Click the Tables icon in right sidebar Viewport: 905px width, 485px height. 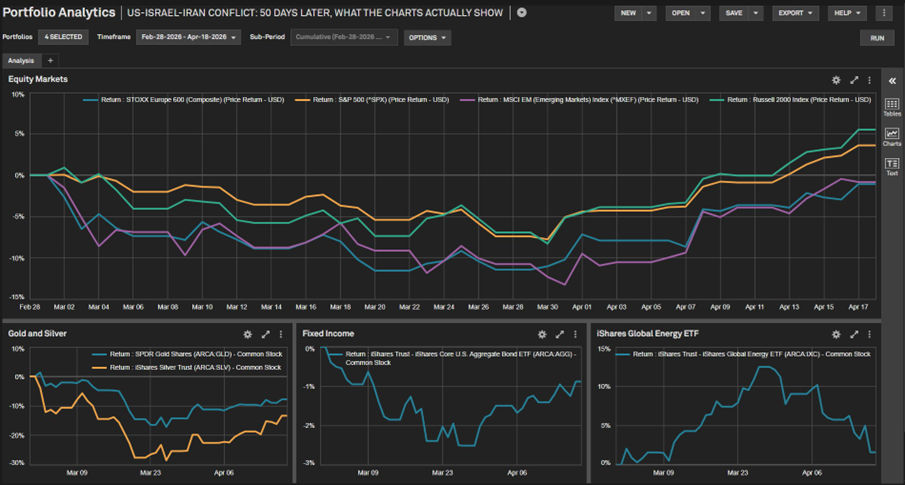pos(892,107)
